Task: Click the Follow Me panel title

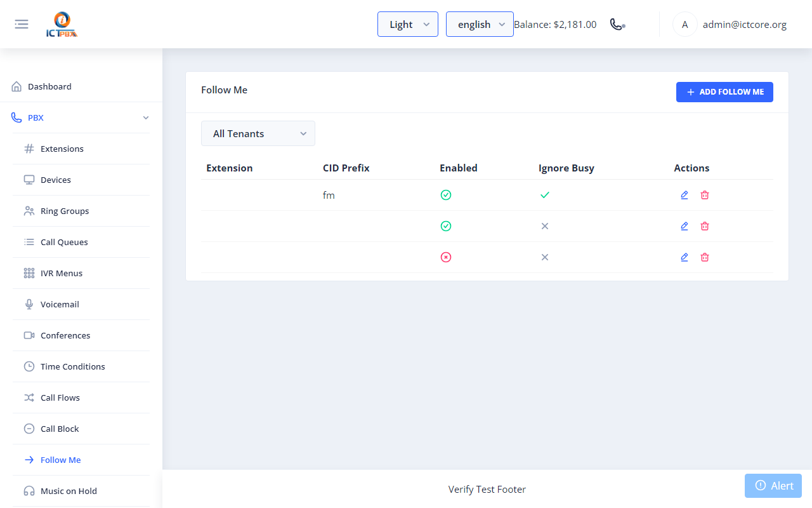Action: coord(225,90)
